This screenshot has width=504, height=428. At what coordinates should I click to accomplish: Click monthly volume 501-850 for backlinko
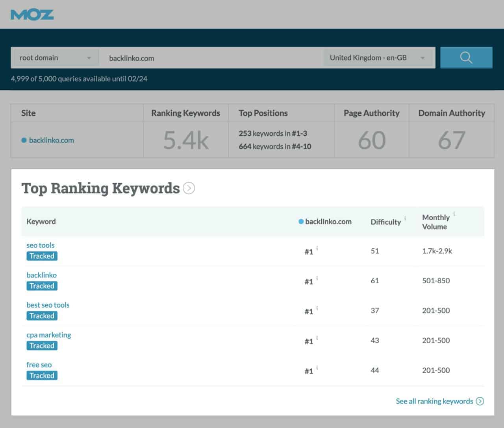click(436, 280)
